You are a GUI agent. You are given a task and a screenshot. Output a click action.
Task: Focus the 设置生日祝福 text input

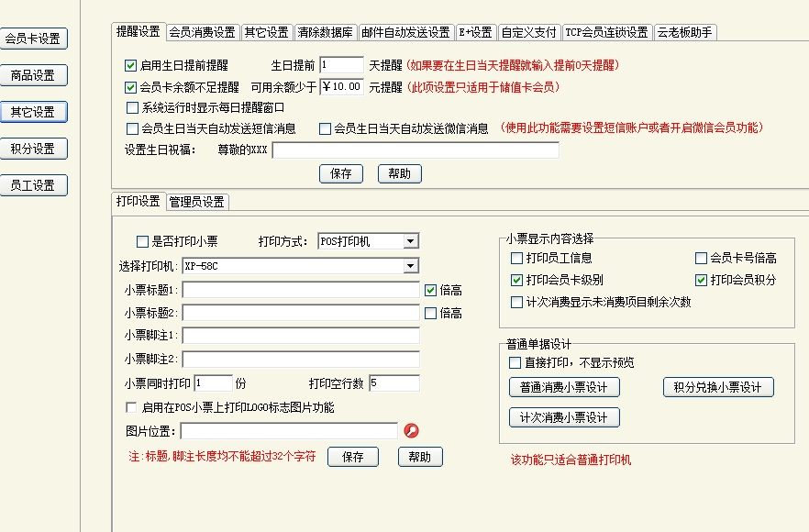coord(415,150)
